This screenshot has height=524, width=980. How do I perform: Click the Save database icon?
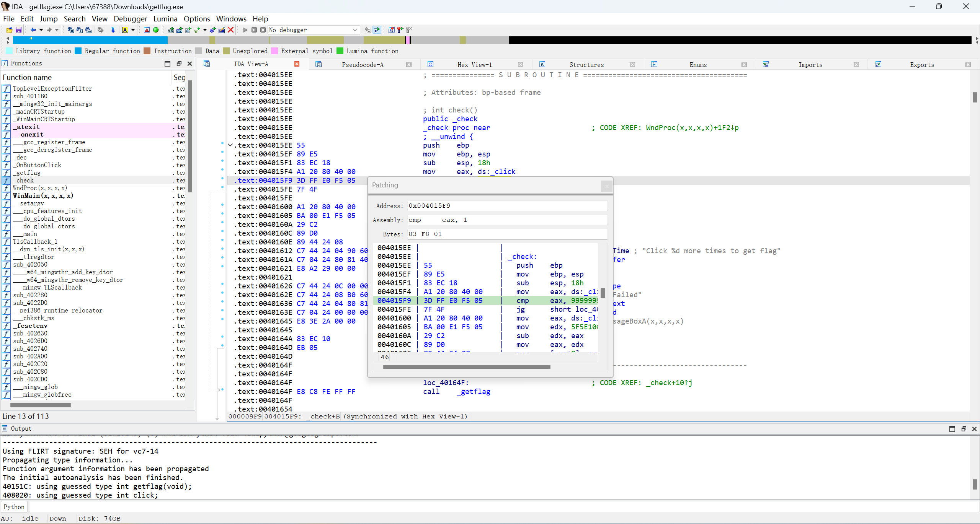[x=18, y=30]
